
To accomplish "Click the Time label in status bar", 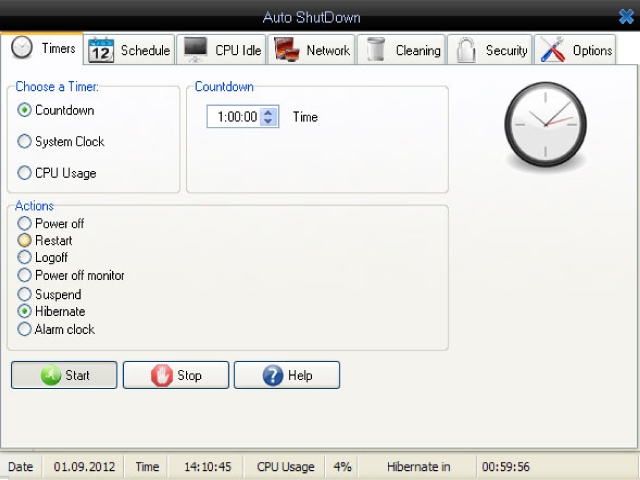I will 147,467.
